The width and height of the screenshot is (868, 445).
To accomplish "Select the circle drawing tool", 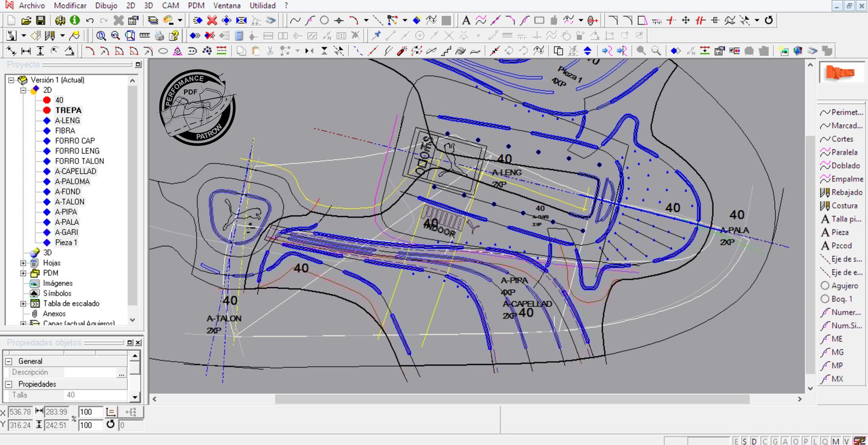I will pos(324,20).
